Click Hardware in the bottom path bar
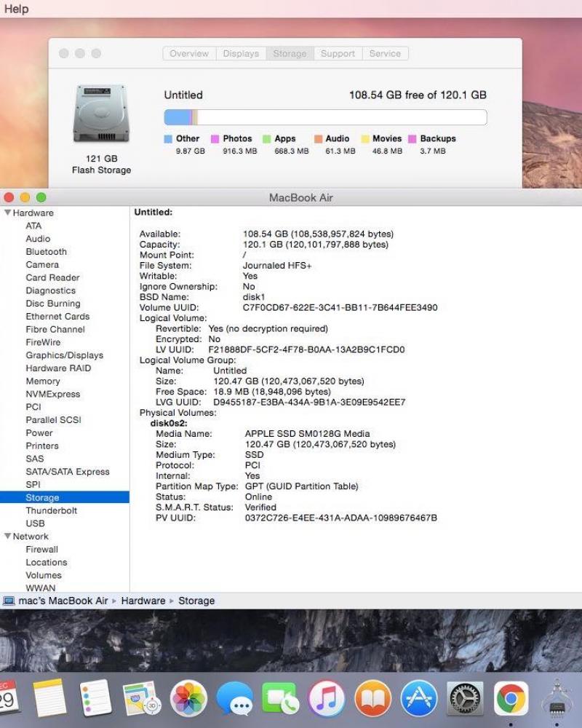The image size is (582, 728). 143,601
